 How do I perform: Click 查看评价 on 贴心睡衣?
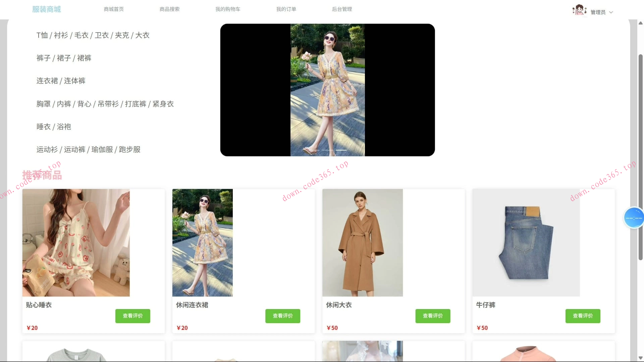(132, 316)
